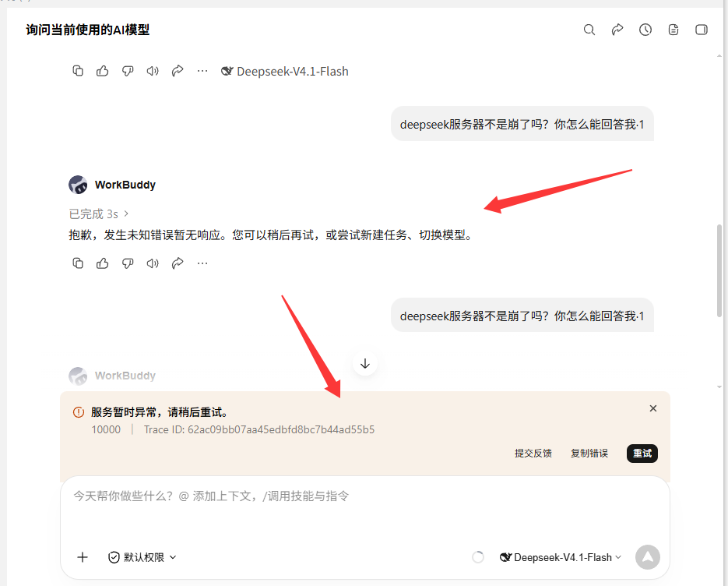Open more options beside the Deepseek-V4.1-Flash reply label
The image size is (728, 586).
click(x=202, y=71)
